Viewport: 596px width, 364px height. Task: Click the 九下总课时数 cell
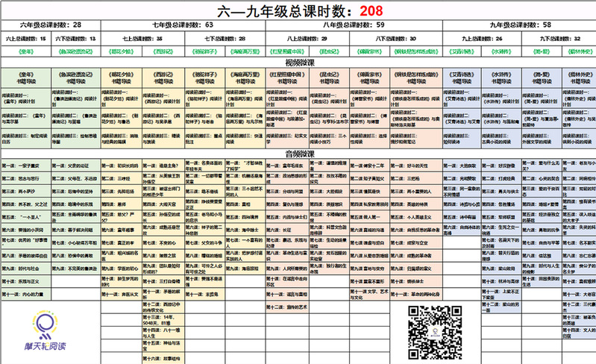click(559, 39)
